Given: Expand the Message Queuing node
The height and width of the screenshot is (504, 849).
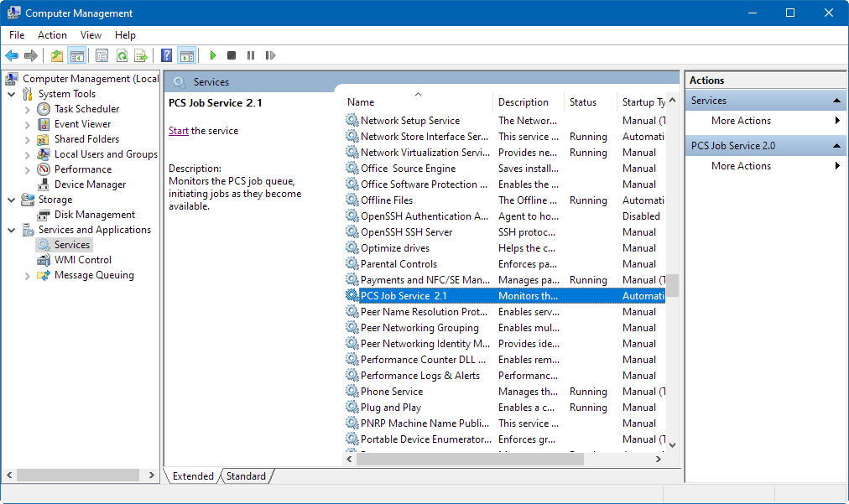Looking at the screenshot, I should tap(27, 276).
